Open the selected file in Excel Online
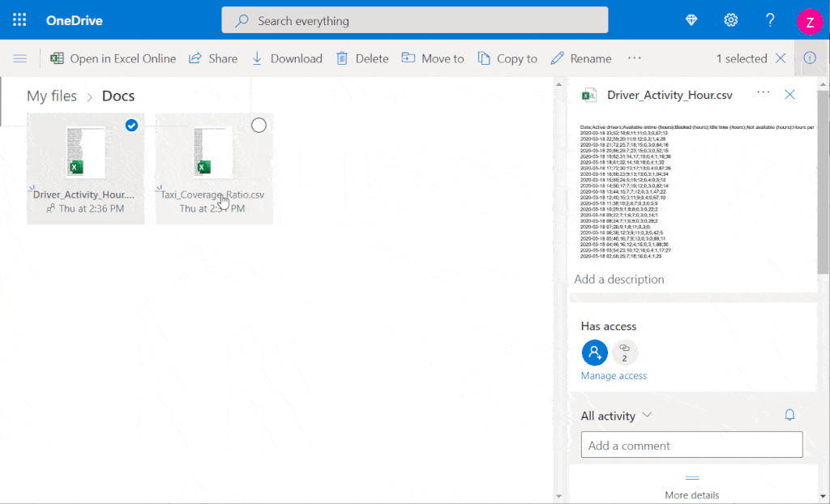This screenshot has width=830, height=504. 113,58
